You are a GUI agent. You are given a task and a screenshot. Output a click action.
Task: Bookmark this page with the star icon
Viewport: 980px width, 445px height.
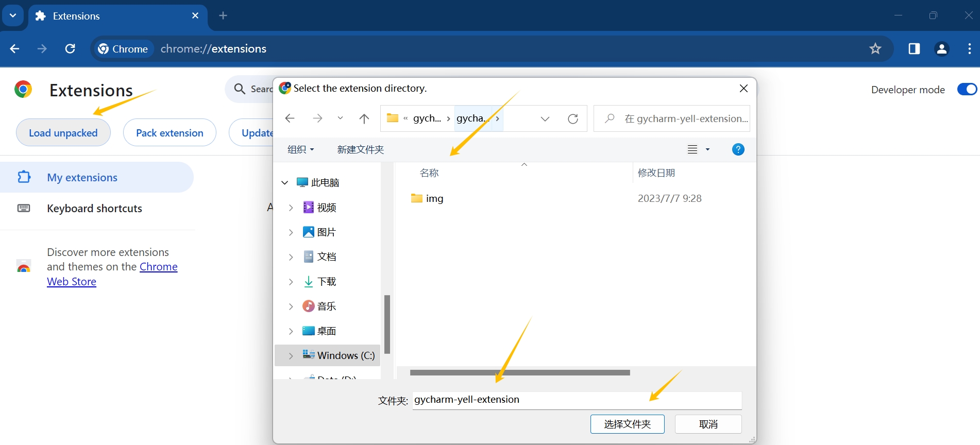pos(875,49)
